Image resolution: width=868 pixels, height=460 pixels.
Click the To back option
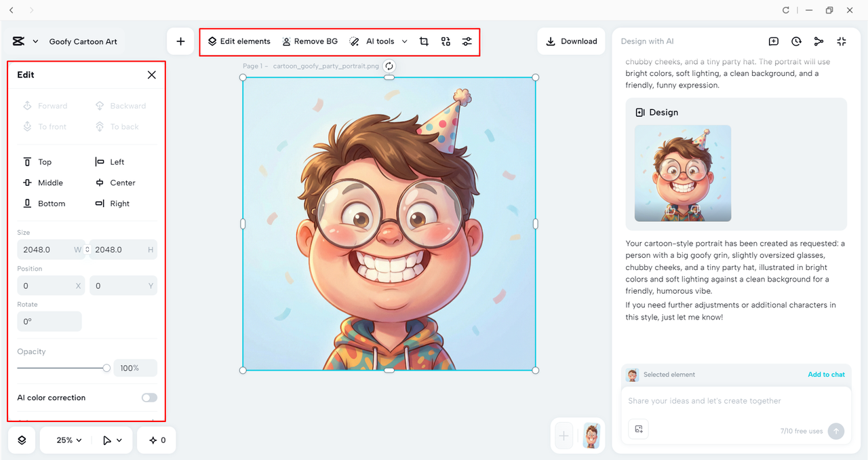tap(117, 127)
